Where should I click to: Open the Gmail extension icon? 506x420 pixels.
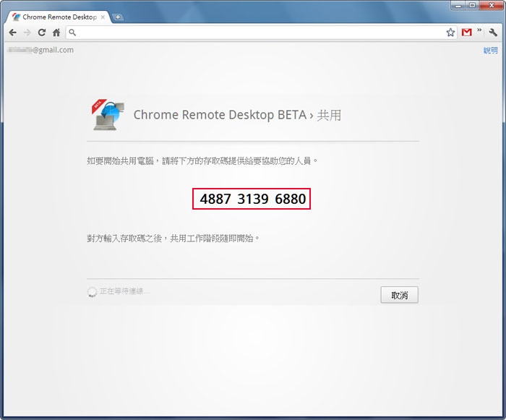(467, 33)
